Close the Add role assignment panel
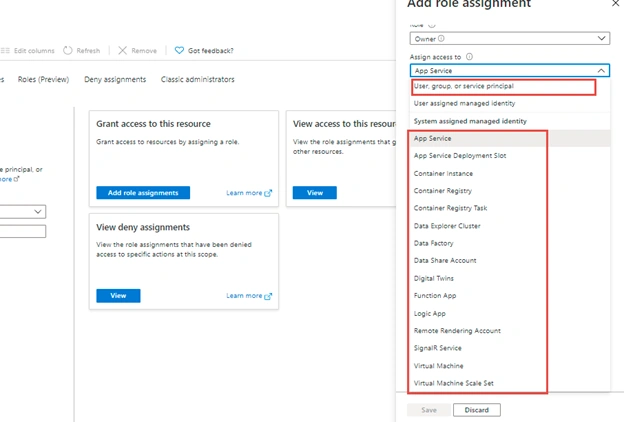The height and width of the screenshot is (422, 624). 616,4
